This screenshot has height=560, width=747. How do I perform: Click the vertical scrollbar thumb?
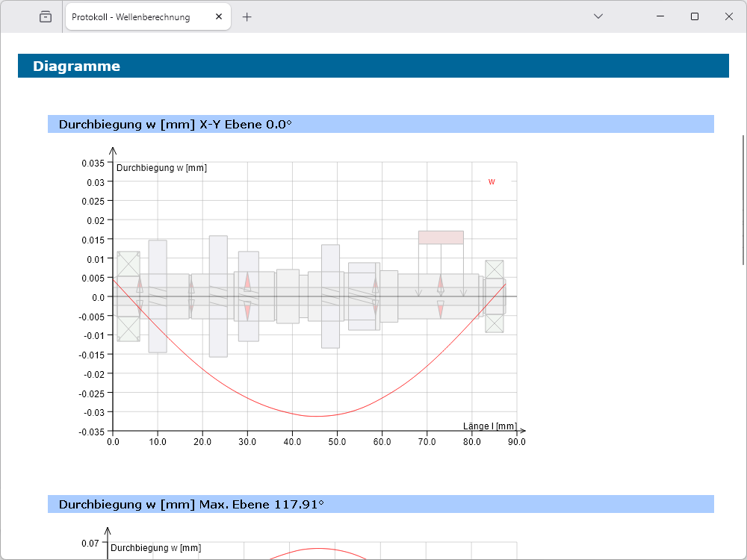(743, 199)
